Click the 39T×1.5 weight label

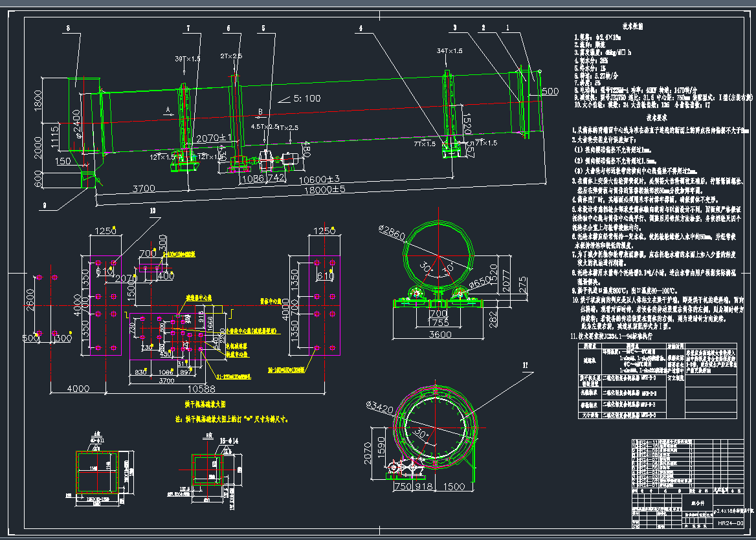[x=187, y=59]
